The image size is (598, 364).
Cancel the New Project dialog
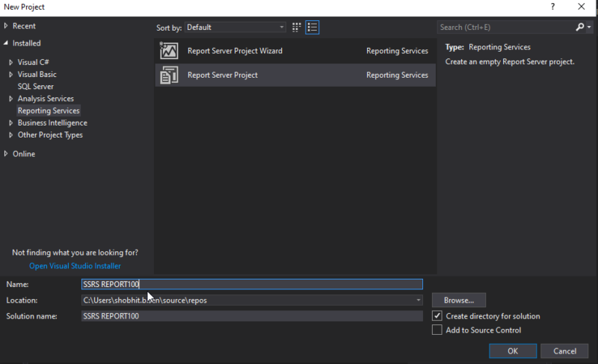tap(564, 351)
